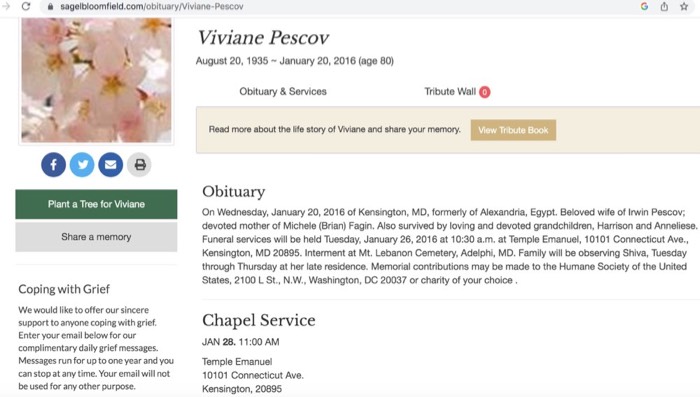The image size is (700, 397).
Task: Click the Coping with Grief heading
Action: [x=64, y=289]
